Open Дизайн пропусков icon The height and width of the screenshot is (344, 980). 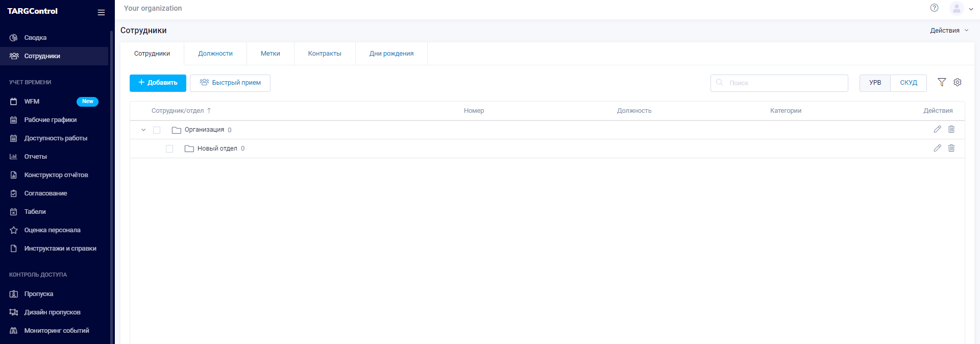[x=14, y=312]
